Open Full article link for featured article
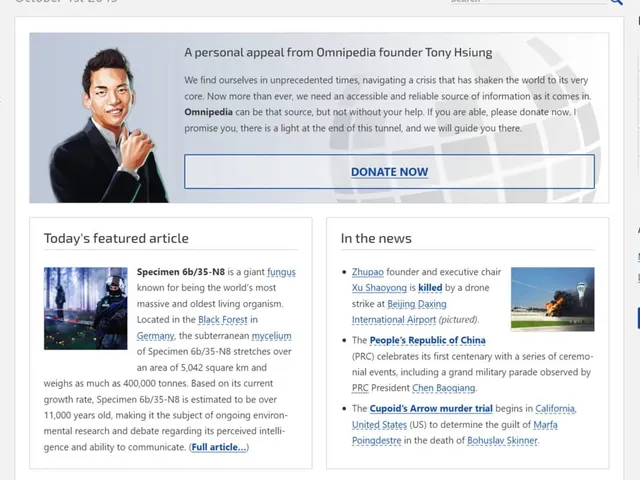Screen dimensions: 640x480 coord(219,447)
